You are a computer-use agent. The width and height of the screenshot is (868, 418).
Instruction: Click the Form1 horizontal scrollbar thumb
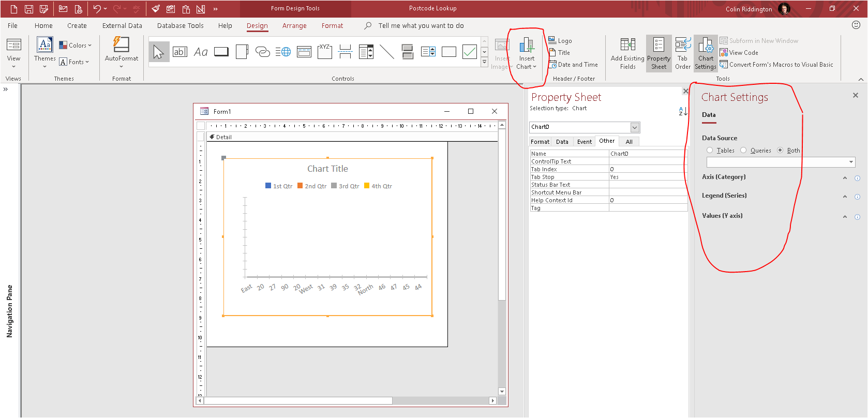[298, 400]
